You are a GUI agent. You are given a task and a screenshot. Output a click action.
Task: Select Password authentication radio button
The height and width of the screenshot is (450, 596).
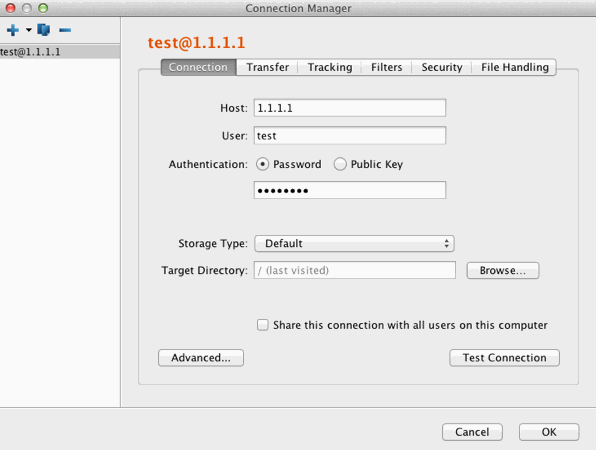[x=262, y=164]
